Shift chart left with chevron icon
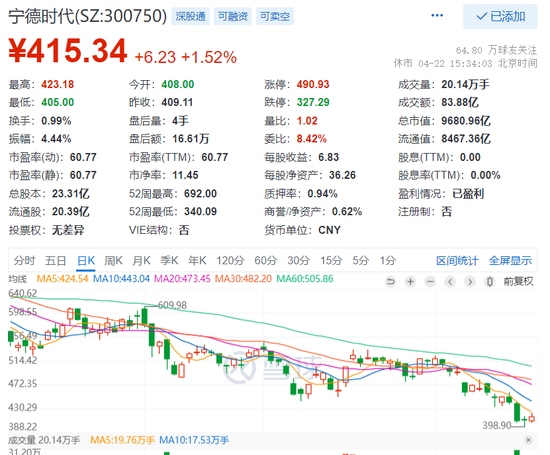This screenshot has height=455, width=550. pyautogui.click(x=450, y=281)
